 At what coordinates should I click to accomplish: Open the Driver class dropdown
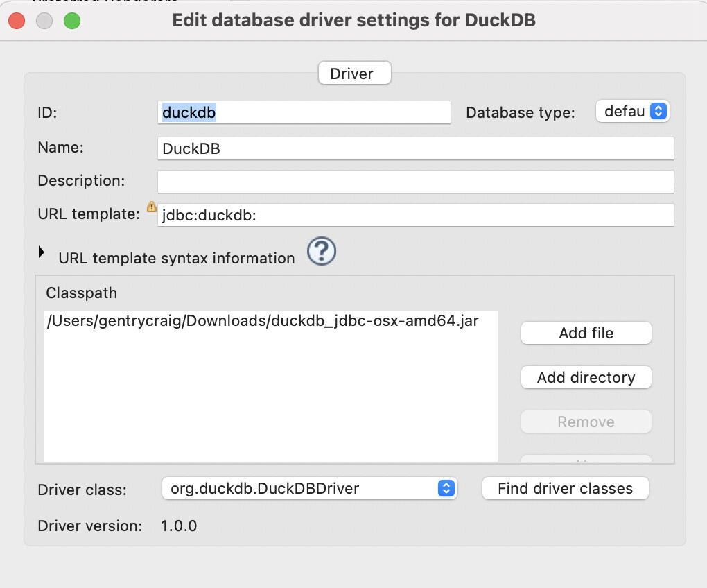310,488
